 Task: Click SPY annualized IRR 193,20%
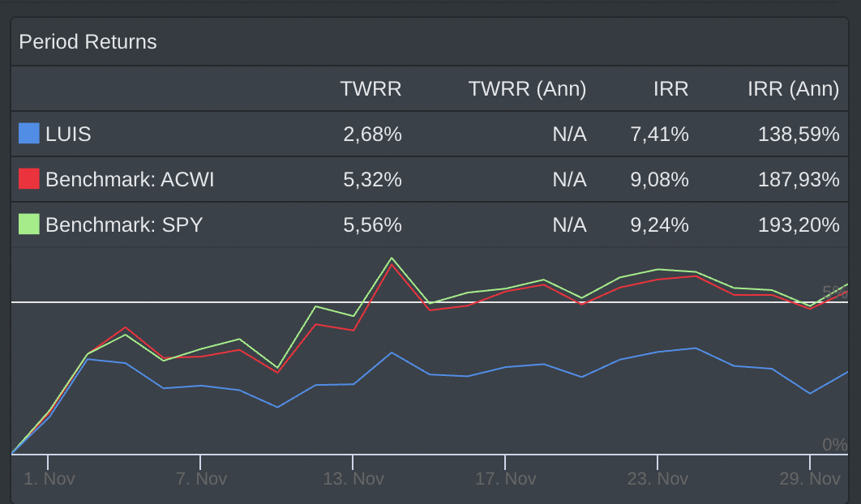pyautogui.click(x=799, y=224)
